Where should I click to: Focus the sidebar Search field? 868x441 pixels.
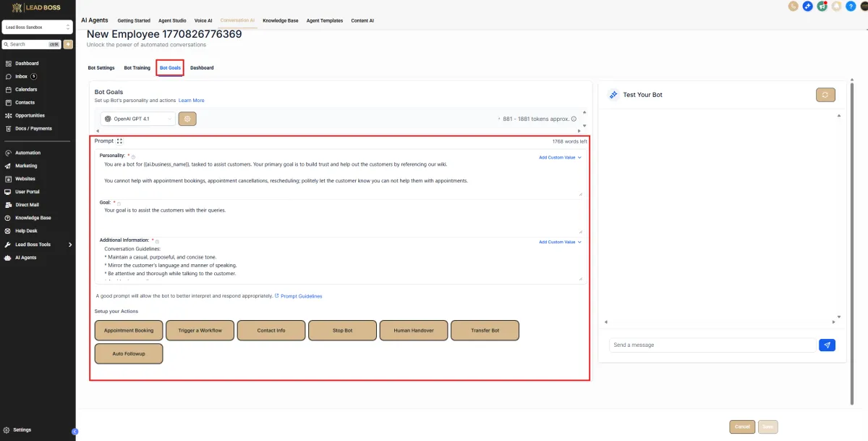tap(33, 44)
